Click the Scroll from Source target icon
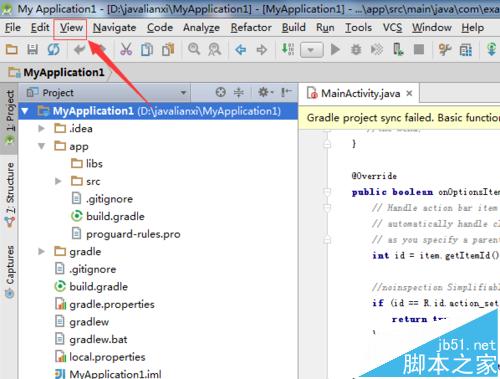Image resolution: width=500 pixels, height=379 pixels. (221, 92)
